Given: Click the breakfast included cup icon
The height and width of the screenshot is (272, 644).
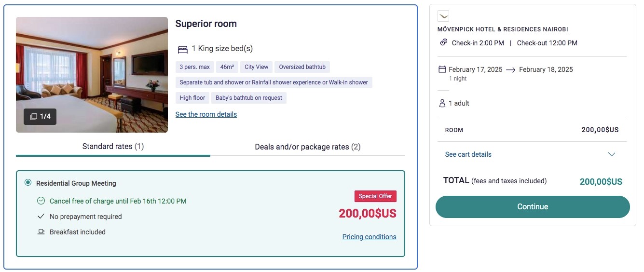Looking at the screenshot, I should coord(41,232).
